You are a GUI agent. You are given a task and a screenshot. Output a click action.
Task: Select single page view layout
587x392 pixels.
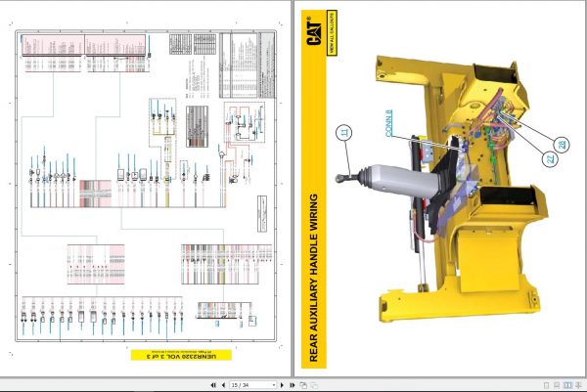(546, 385)
